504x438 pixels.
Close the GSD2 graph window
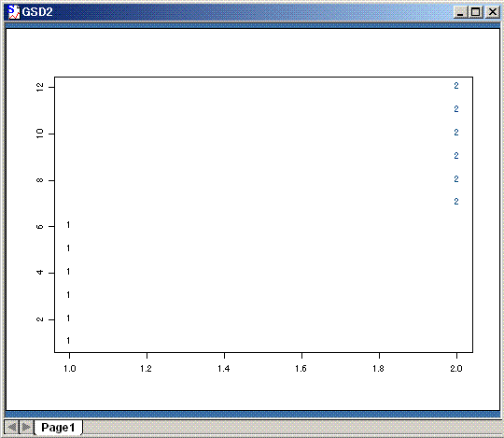492,12
